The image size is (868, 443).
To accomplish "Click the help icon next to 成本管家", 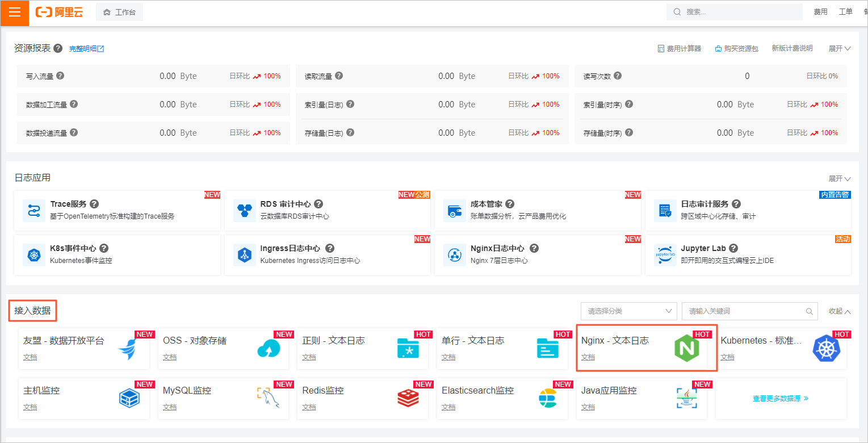I will [510, 204].
